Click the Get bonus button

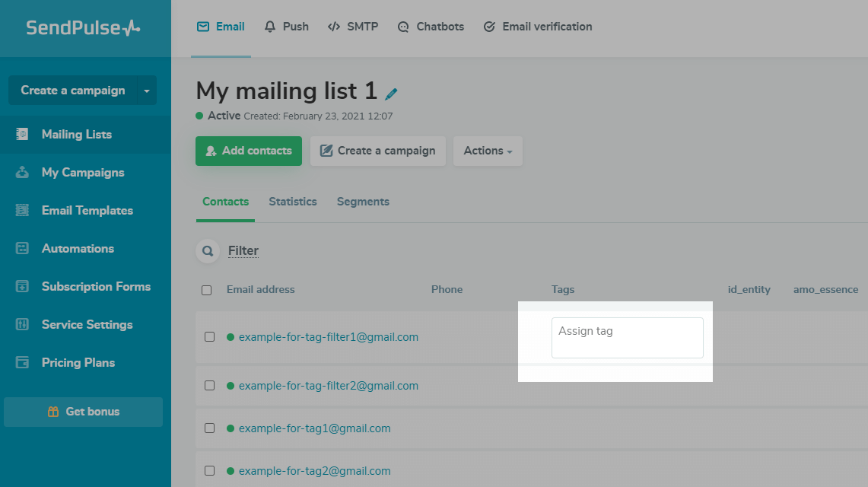[83, 412]
